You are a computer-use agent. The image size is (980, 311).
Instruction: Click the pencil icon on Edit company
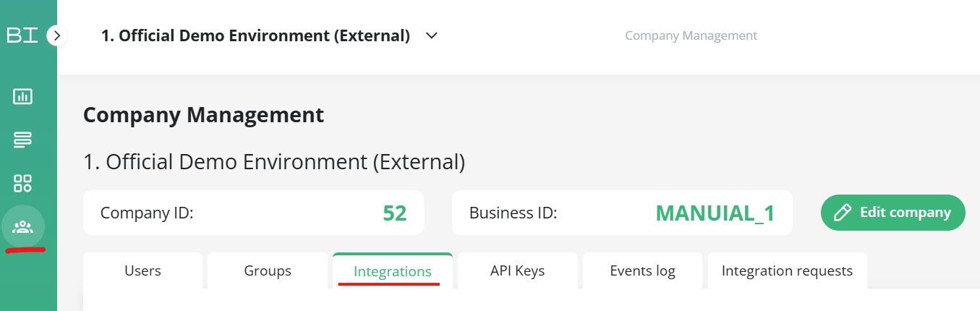tap(842, 213)
